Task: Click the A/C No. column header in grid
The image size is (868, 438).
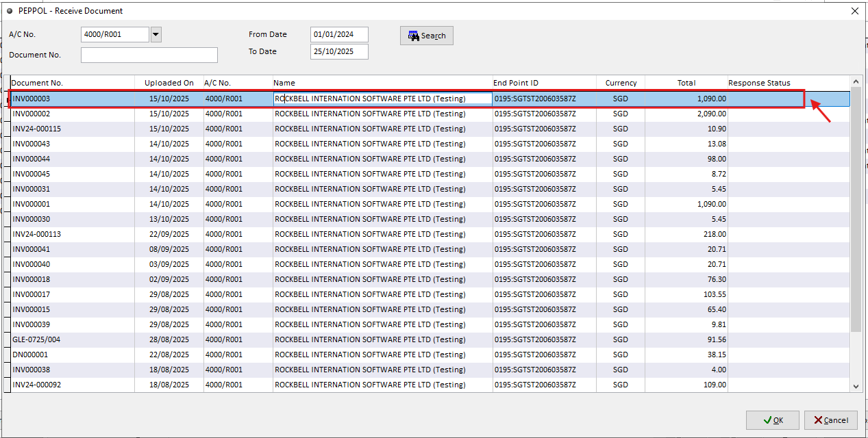Action: coord(238,83)
